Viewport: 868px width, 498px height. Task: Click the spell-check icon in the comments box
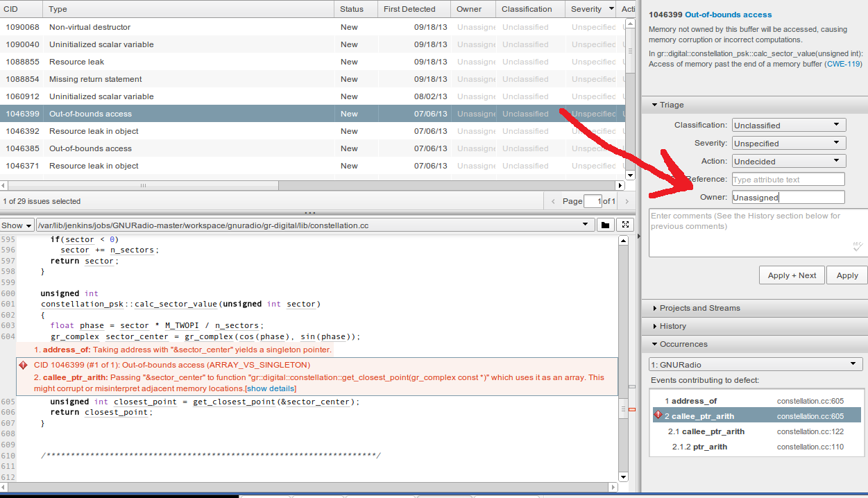858,246
